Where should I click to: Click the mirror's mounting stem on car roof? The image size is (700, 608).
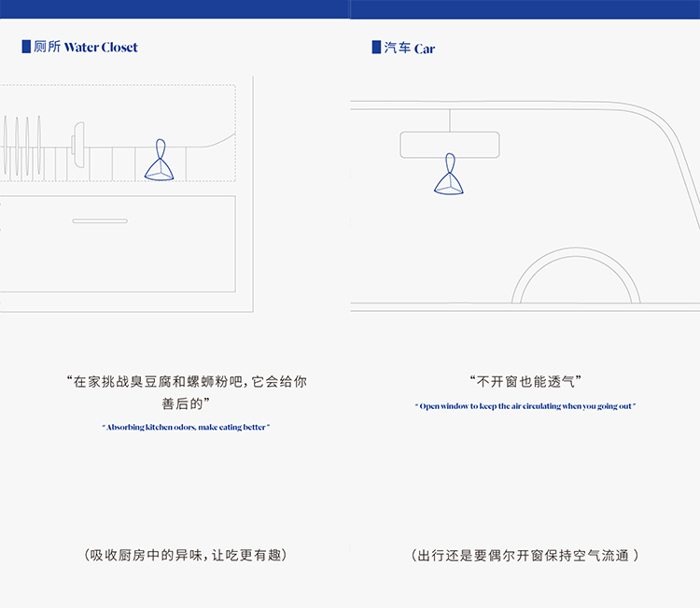[x=450, y=120]
